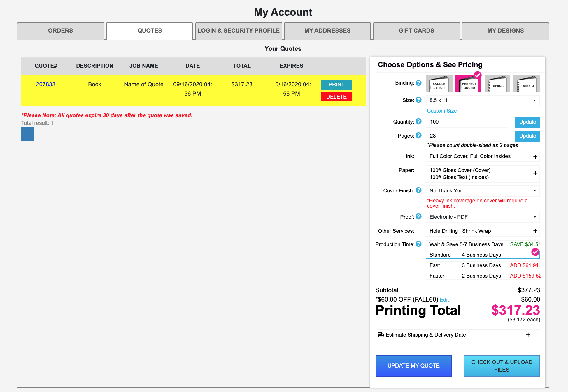Open Cover Finish dropdown

tap(483, 191)
